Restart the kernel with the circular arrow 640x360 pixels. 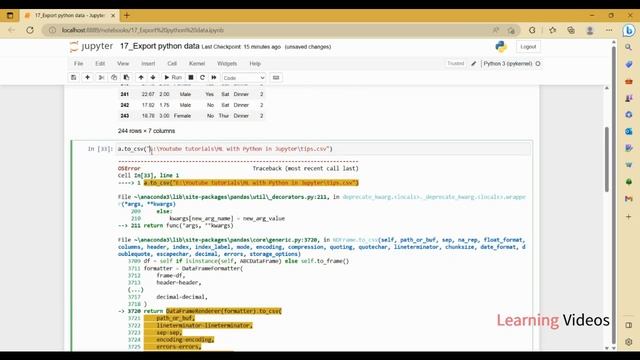pos(202,78)
